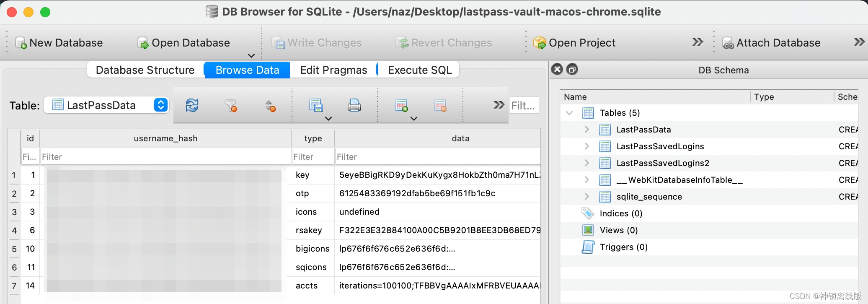
Task: Click the Type column header in DB Schema
Action: [792, 97]
